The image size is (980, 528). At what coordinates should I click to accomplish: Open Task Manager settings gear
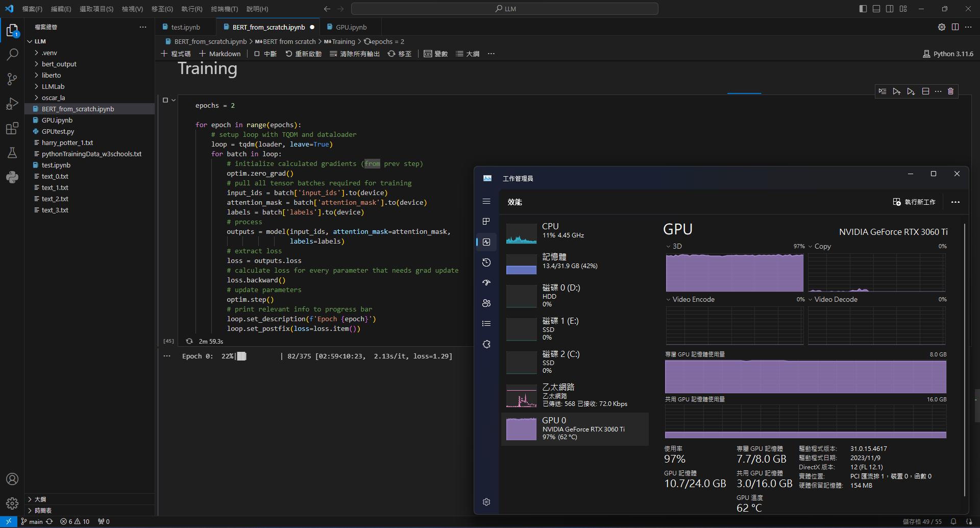coord(486,501)
